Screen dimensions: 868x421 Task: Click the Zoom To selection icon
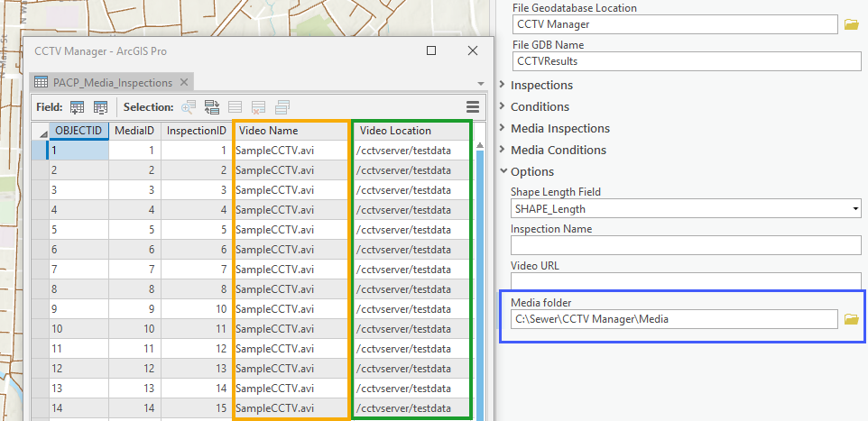[x=189, y=107]
